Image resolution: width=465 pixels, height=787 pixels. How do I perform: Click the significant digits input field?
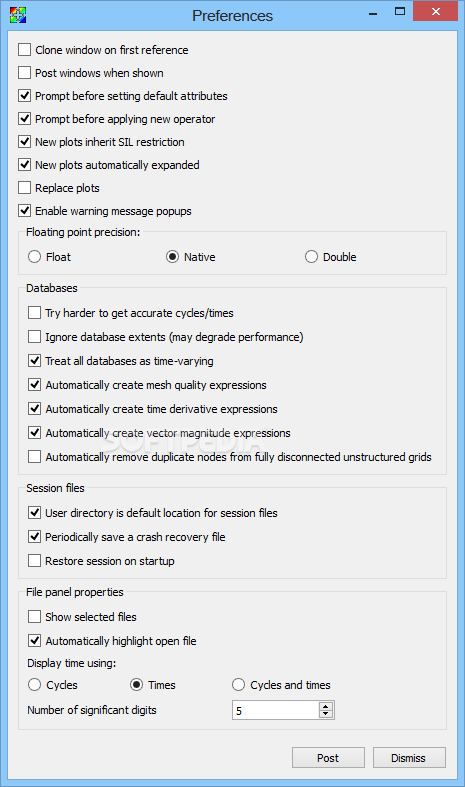[x=276, y=710]
